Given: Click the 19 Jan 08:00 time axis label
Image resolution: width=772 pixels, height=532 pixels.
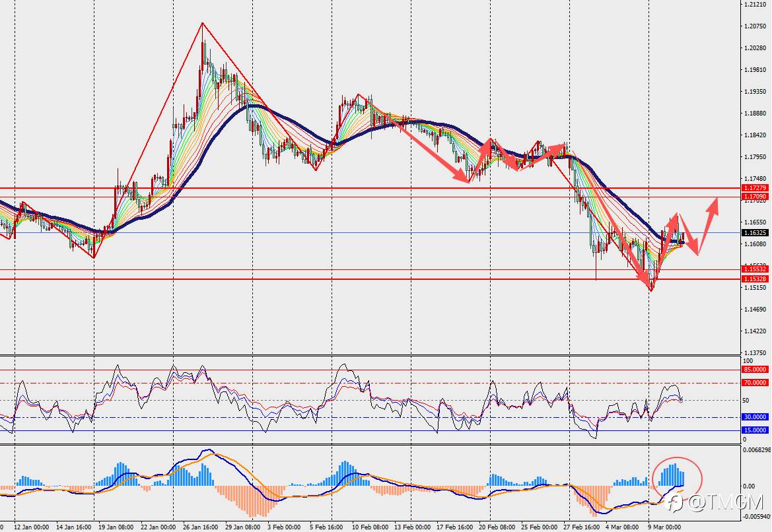Looking at the screenshot, I should (x=116, y=527).
